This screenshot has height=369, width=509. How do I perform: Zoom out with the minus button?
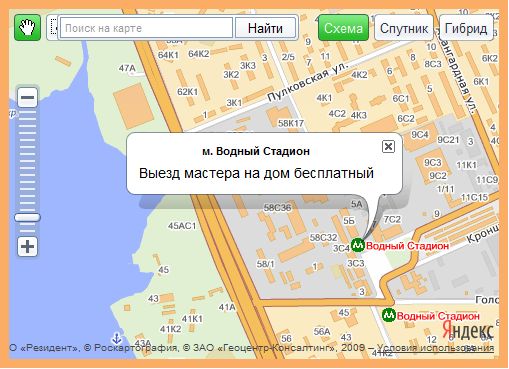pyautogui.click(x=27, y=97)
